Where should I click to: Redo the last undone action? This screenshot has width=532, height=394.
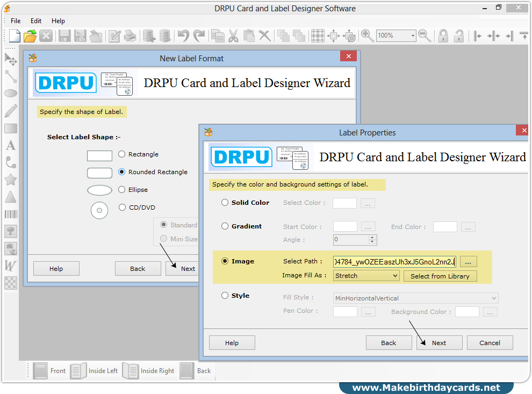click(x=199, y=35)
